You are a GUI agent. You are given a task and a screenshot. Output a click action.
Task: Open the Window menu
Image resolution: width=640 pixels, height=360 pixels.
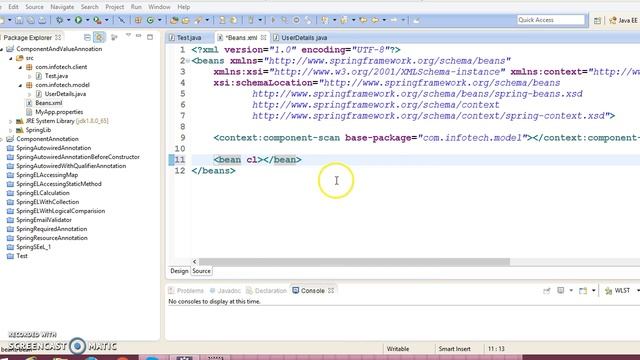159,7
